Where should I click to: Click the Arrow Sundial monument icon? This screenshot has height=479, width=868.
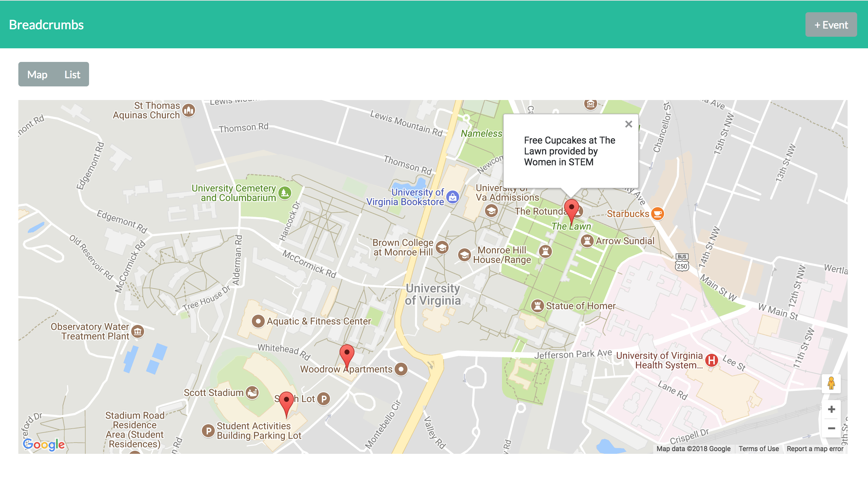tap(587, 241)
